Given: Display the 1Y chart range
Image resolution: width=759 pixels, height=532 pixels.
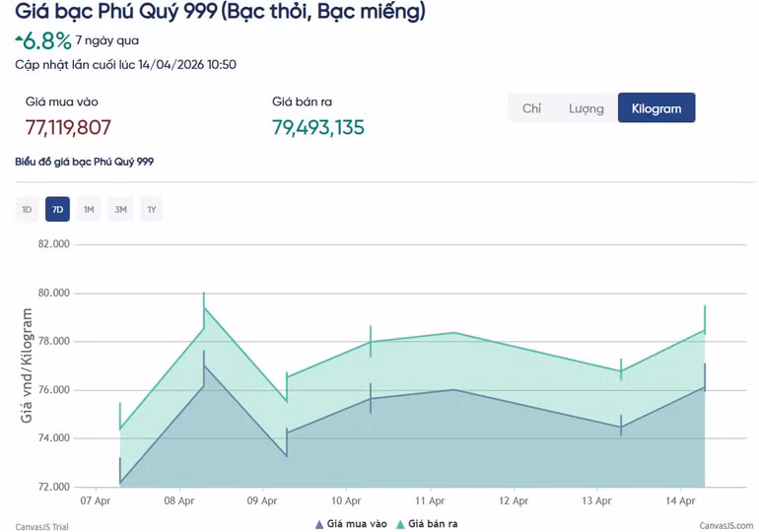Looking at the screenshot, I should pos(151,210).
